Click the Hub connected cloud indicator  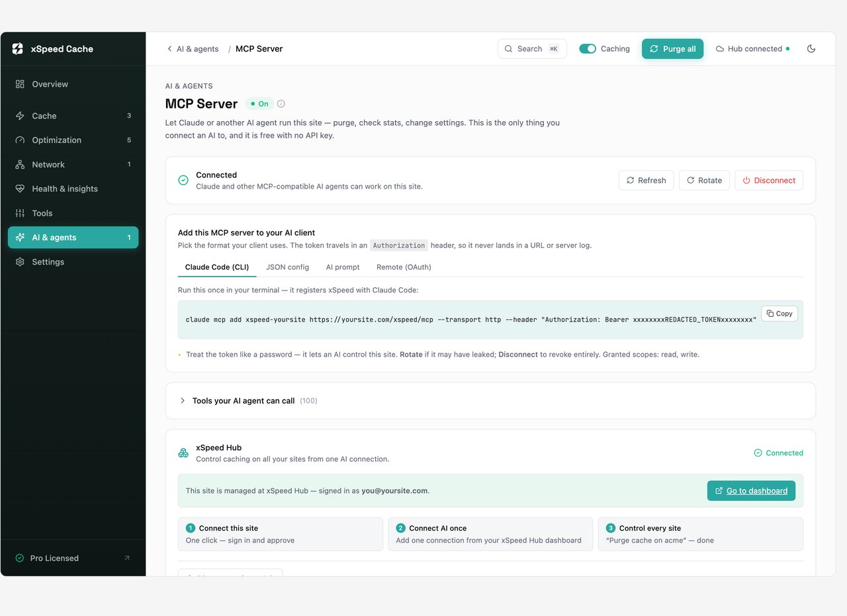click(x=753, y=49)
